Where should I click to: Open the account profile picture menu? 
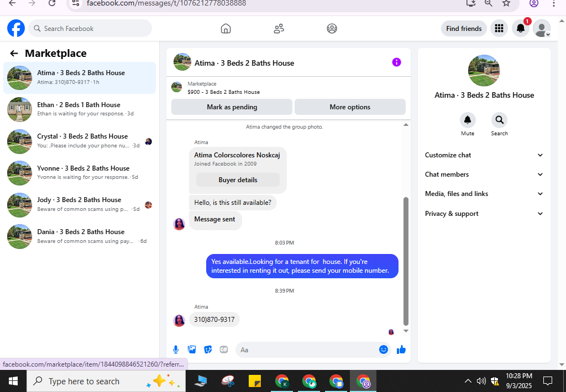(x=542, y=28)
